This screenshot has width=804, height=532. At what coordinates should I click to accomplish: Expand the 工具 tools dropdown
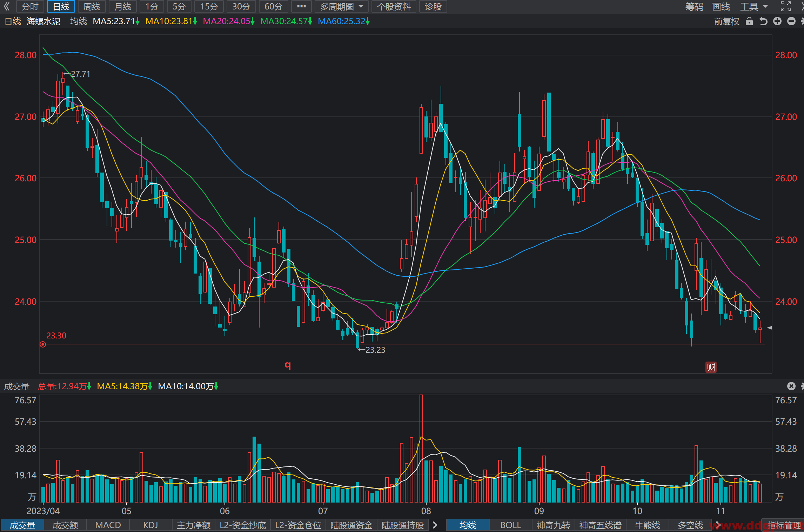point(754,6)
